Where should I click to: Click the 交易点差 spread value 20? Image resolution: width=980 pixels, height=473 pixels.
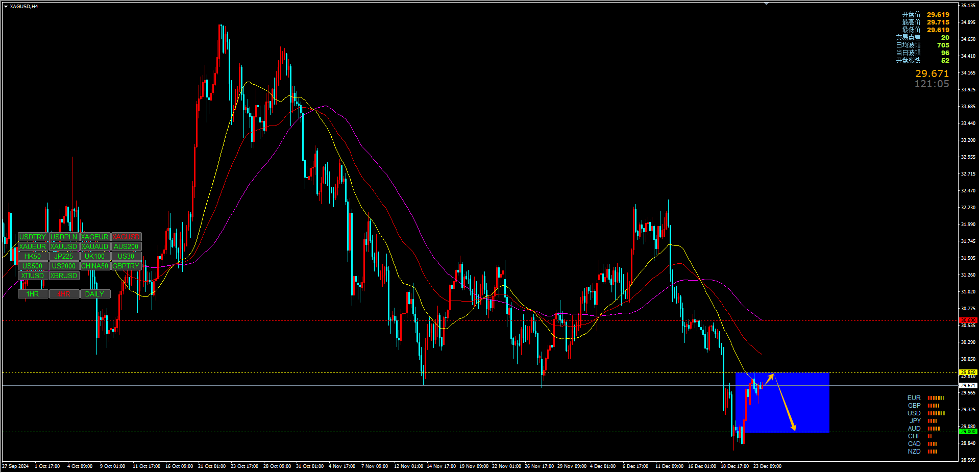tap(945, 38)
